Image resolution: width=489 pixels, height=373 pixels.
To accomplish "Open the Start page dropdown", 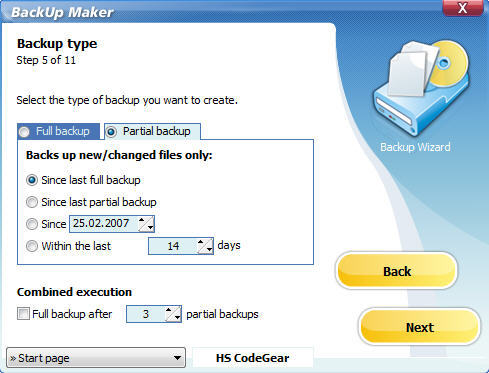I will pos(96,358).
